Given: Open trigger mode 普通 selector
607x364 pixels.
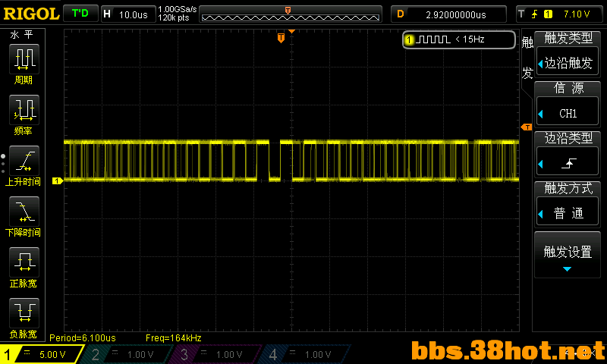Looking at the screenshot, I should [568, 213].
